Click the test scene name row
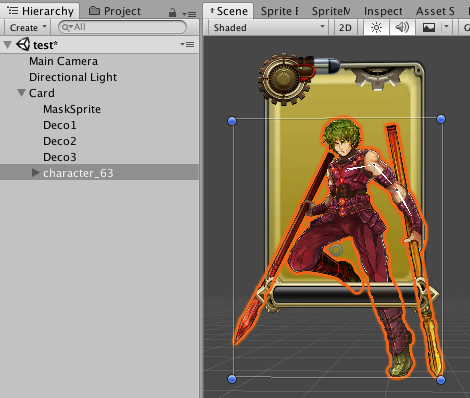This screenshot has height=398, width=470. (99, 45)
